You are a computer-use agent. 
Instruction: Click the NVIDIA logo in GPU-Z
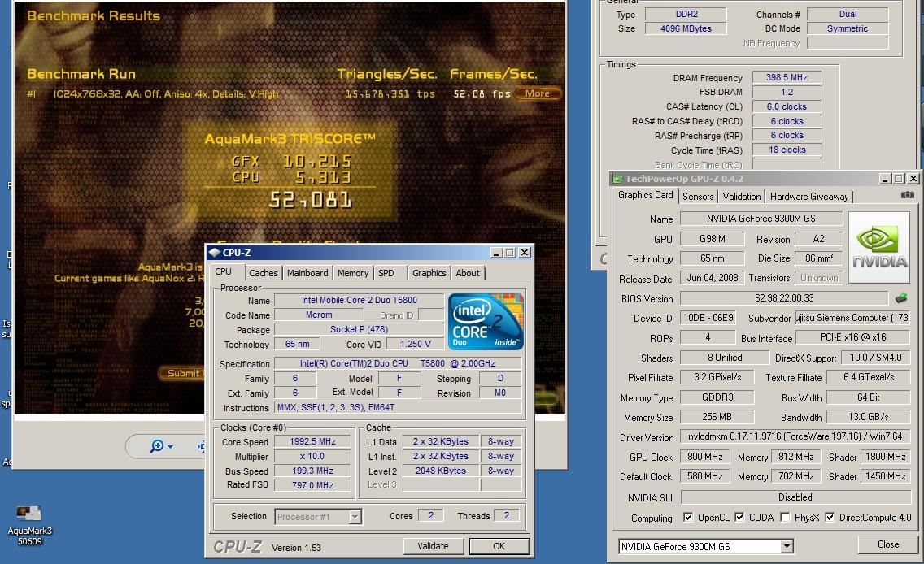point(878,247)
